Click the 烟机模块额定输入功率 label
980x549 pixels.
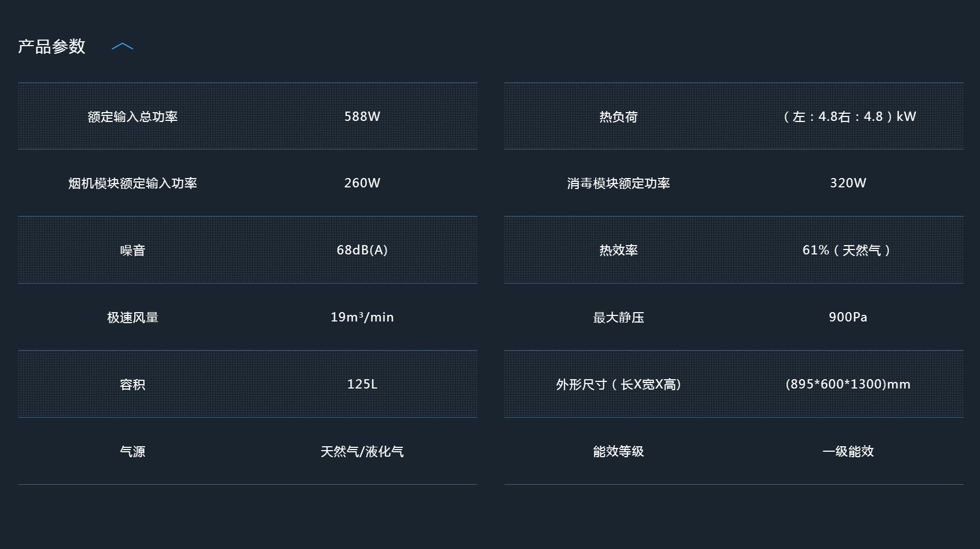[133, 184]
